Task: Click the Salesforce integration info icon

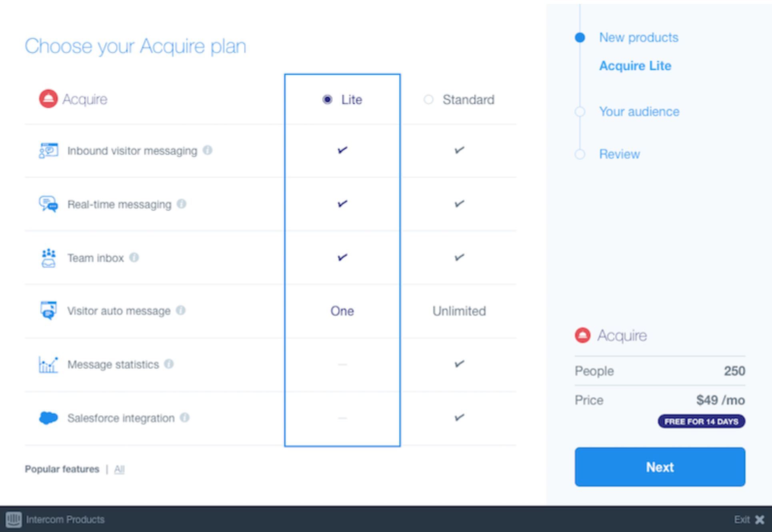Action: (184, 417)
